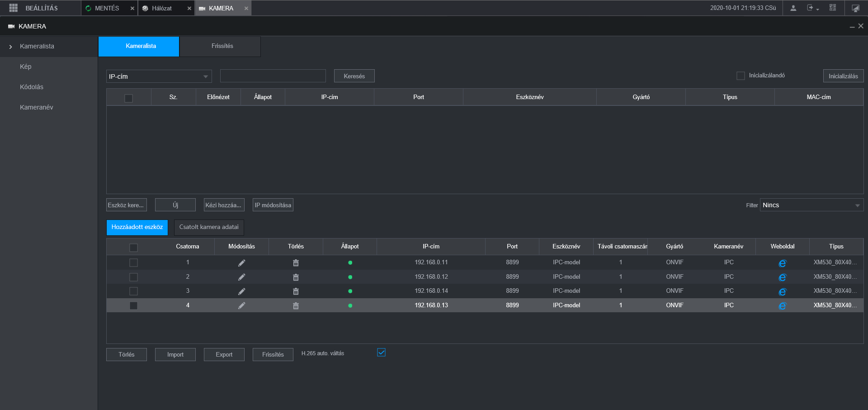Check the box for channel 3 row

tap(133, 291)
